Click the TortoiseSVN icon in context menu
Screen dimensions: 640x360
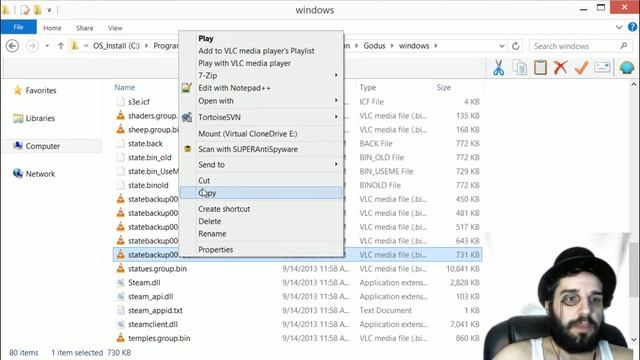(187, 117)
